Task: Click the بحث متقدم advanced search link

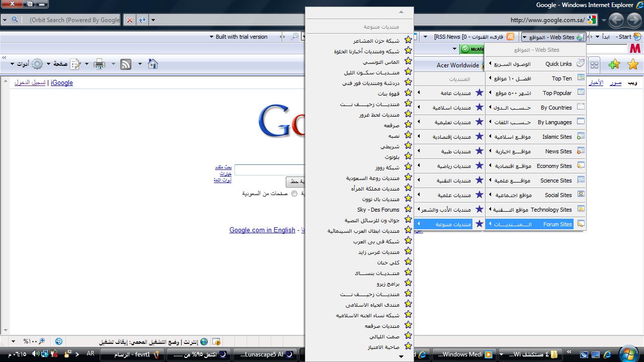Action: click(223, 167)
